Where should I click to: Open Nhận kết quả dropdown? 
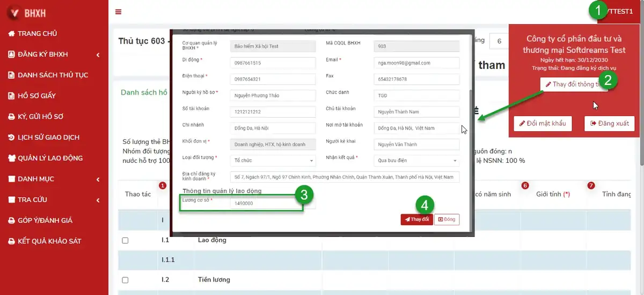coord(416,160)
